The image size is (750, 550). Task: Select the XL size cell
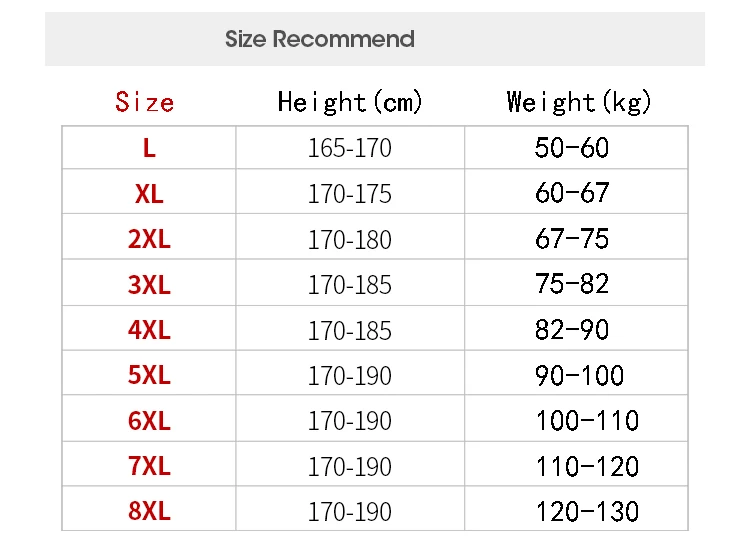[149, 192]
